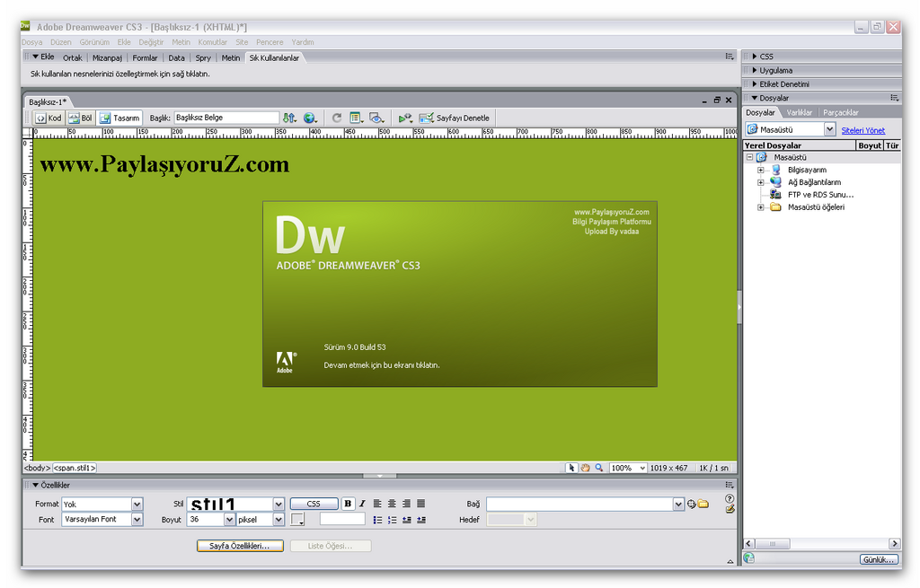
Task: Select the Hand tool in status bar
Action: 585,468
